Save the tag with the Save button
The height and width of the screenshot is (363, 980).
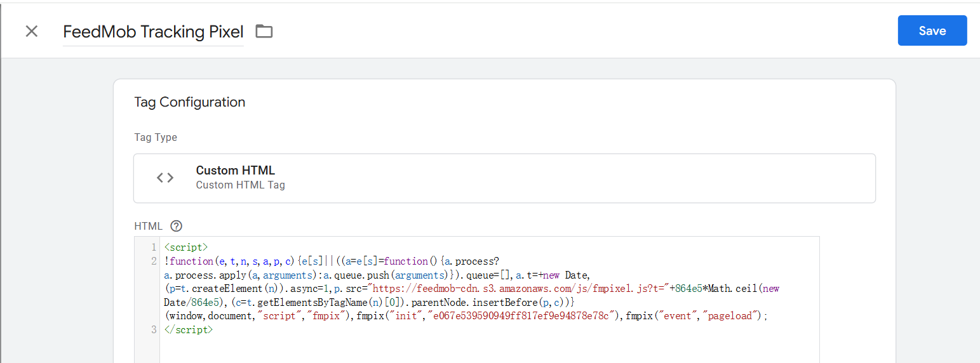[x=932, y=30]
